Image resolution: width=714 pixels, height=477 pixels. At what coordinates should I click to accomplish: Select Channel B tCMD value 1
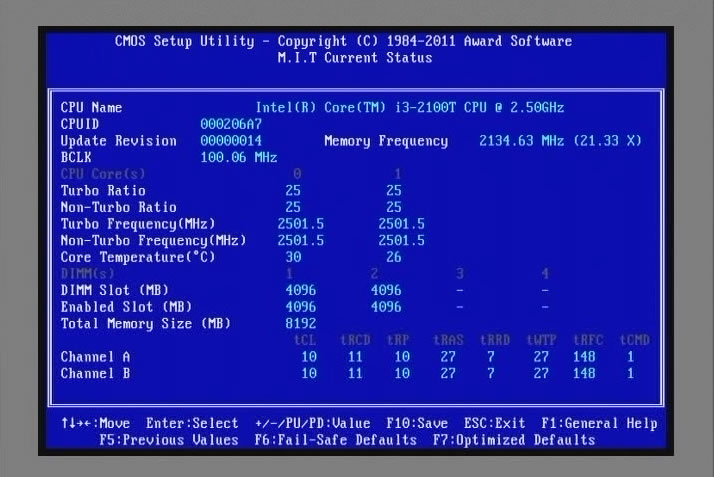point(631,374)
